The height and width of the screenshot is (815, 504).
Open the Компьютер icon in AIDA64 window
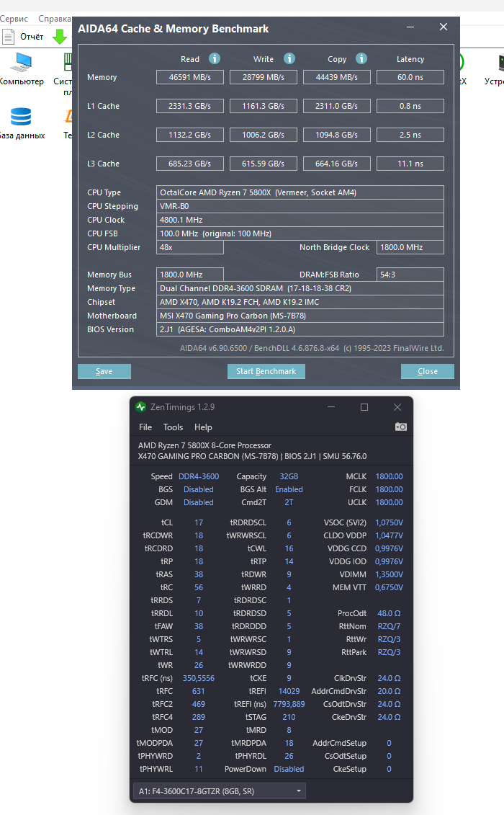(x=22, y=70)
